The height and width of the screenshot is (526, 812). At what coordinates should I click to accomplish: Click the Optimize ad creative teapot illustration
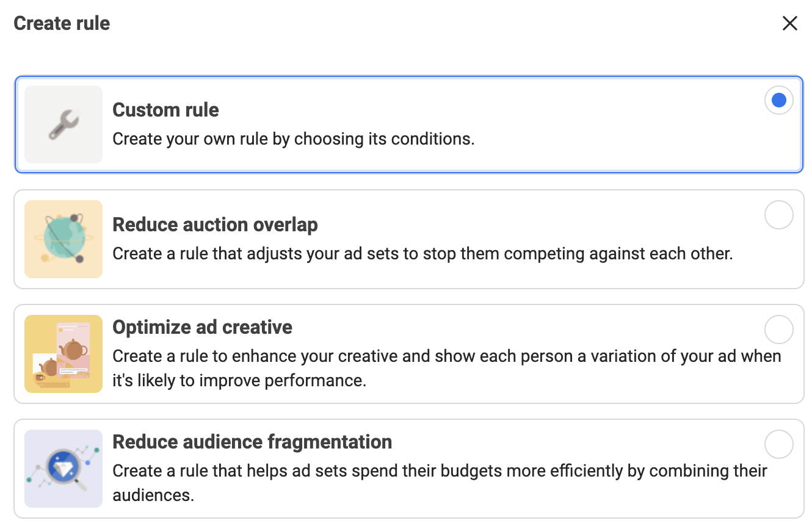pyautogui.click(x=63, y=354)
